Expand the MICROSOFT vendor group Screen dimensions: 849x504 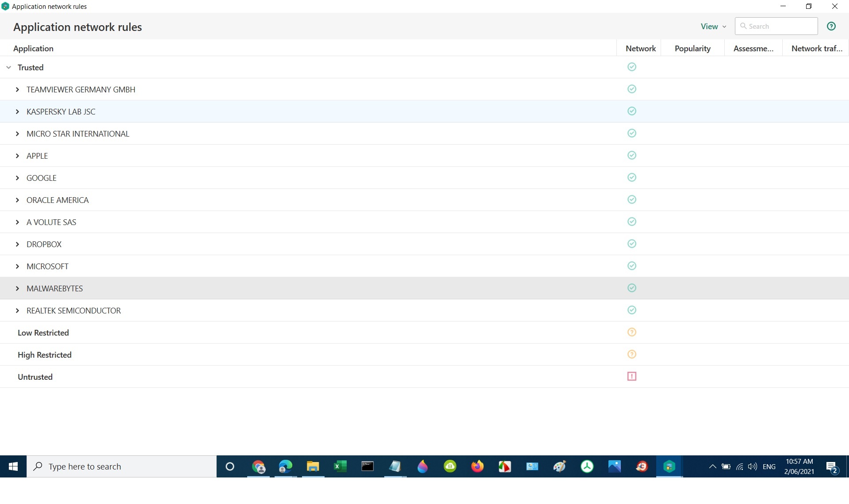[17, 266]
